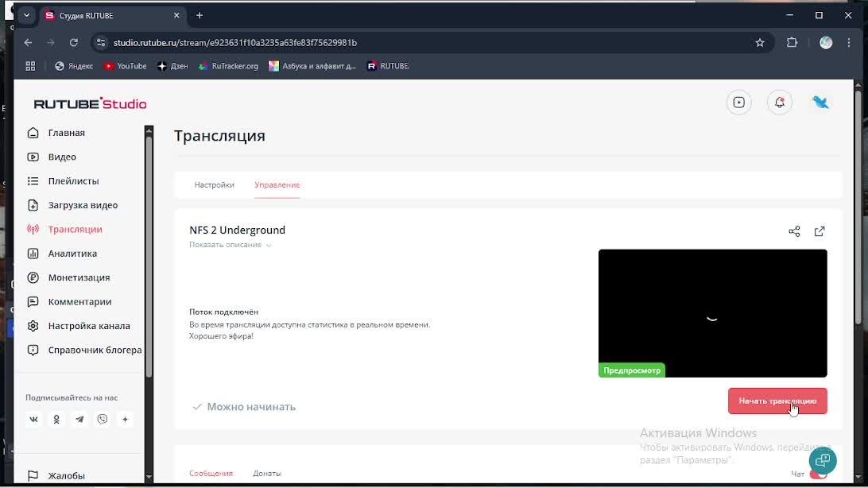Click the Odnoklassniki social icon

coord(56,420)
